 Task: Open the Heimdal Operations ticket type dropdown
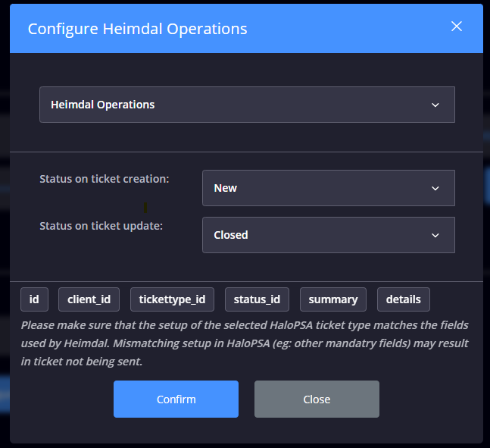pos(247,105)
